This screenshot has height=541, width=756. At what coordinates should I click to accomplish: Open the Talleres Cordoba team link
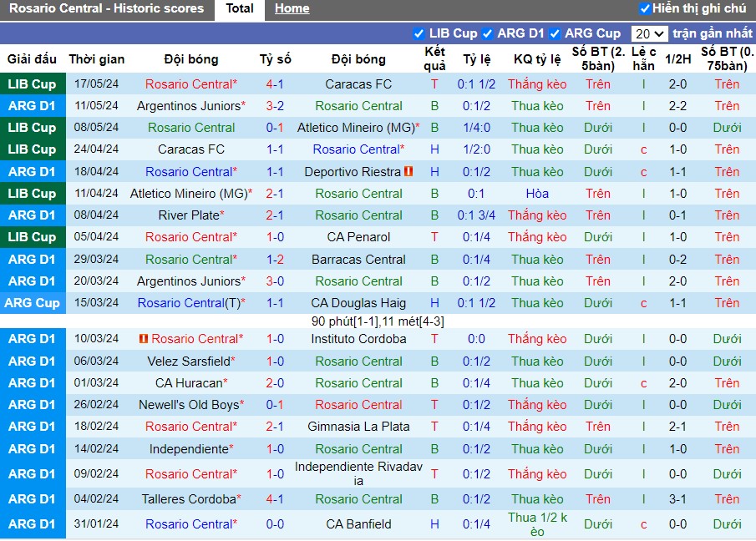point(189,499)
